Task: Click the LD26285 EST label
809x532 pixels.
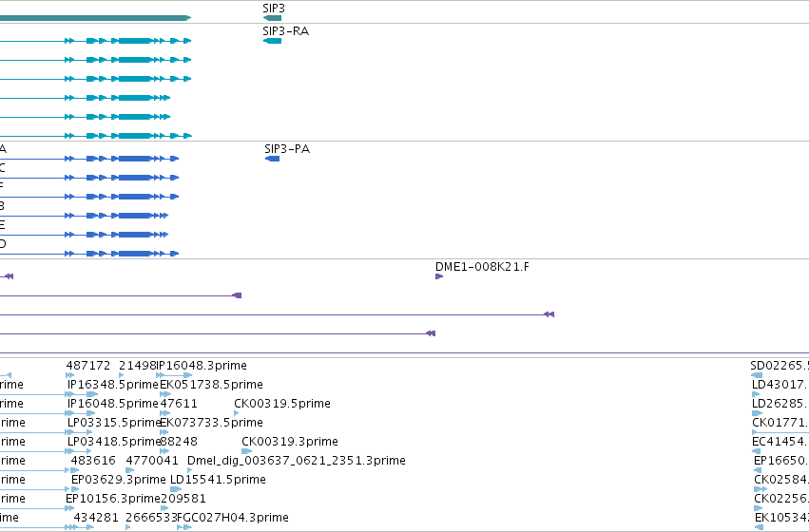Action: pos(780,404)
